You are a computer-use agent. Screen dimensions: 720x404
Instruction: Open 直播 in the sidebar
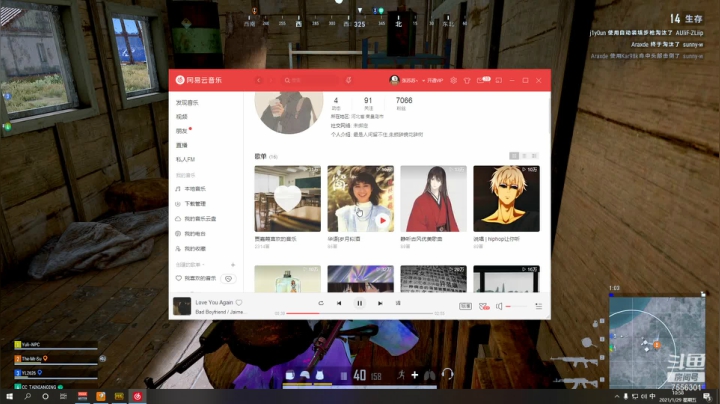182,145
